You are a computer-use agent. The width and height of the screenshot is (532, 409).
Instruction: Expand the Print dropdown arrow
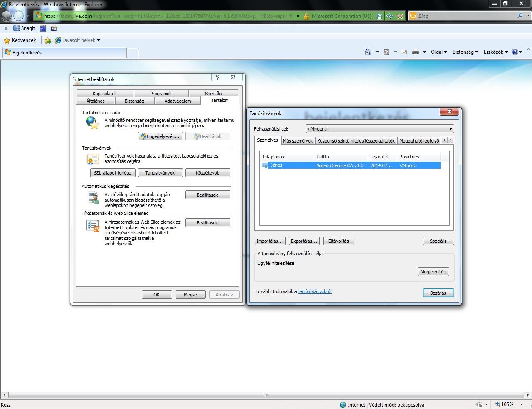[x=424, y=52]
